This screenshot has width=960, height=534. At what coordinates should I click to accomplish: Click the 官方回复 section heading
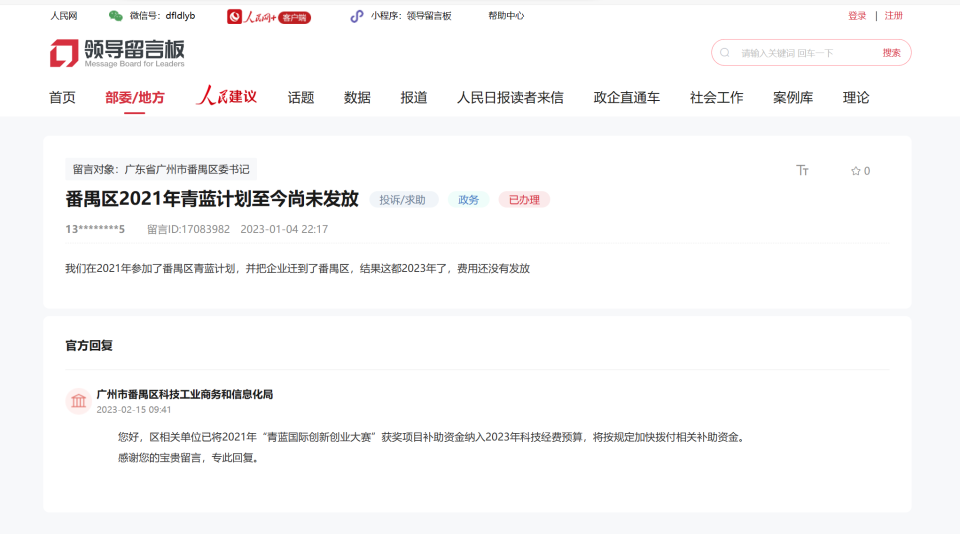[x=89, y=345]
